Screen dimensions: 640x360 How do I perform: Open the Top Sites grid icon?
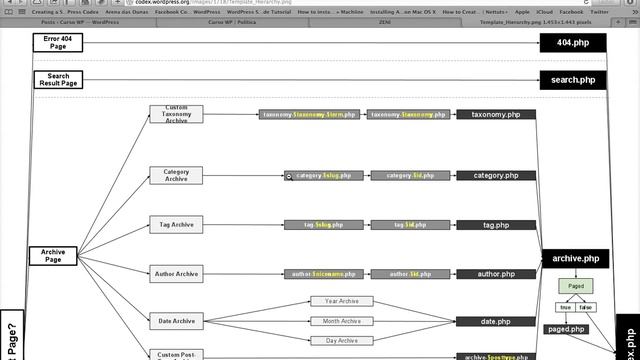pyautogui.click(x=22, y=12)
